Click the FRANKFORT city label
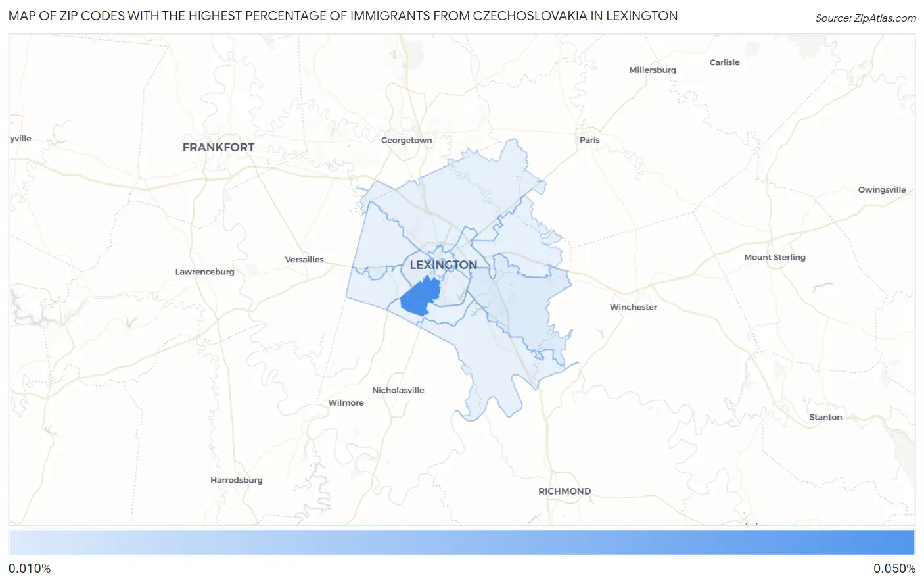This screenshot has height=582, width=924. (218, 147)
